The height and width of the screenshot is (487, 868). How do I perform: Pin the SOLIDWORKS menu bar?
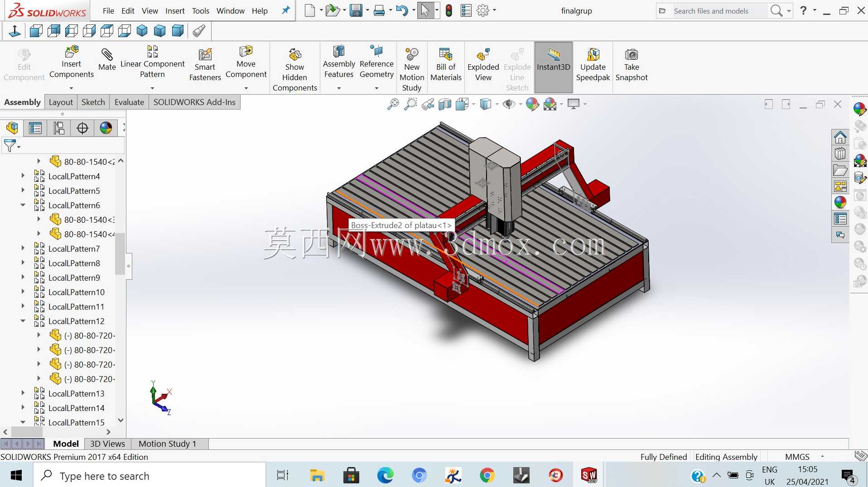pos(286,10)
